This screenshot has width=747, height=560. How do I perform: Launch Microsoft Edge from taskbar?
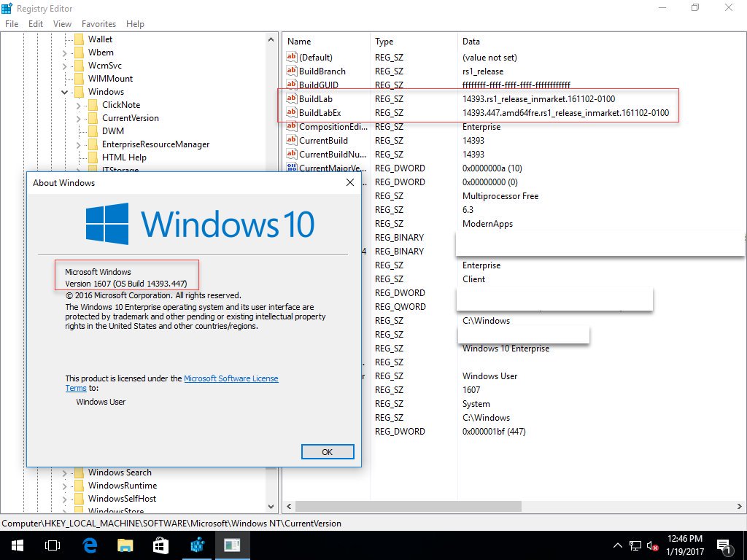click(x=90, y=545)
